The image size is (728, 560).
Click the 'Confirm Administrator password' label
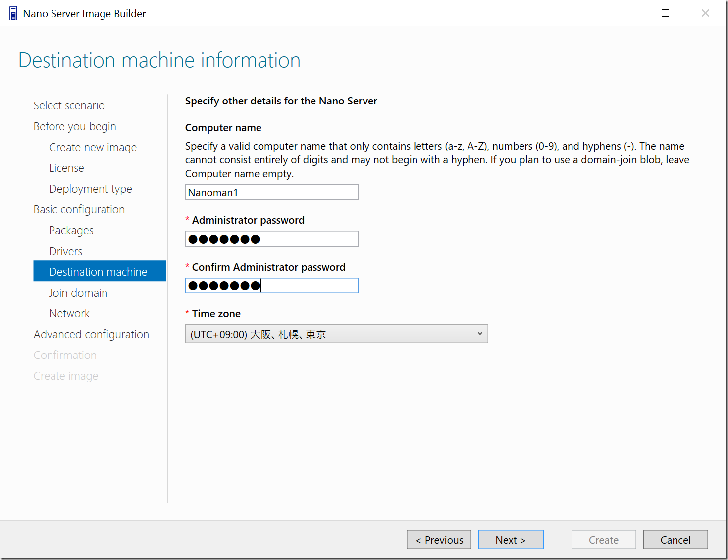269,267
